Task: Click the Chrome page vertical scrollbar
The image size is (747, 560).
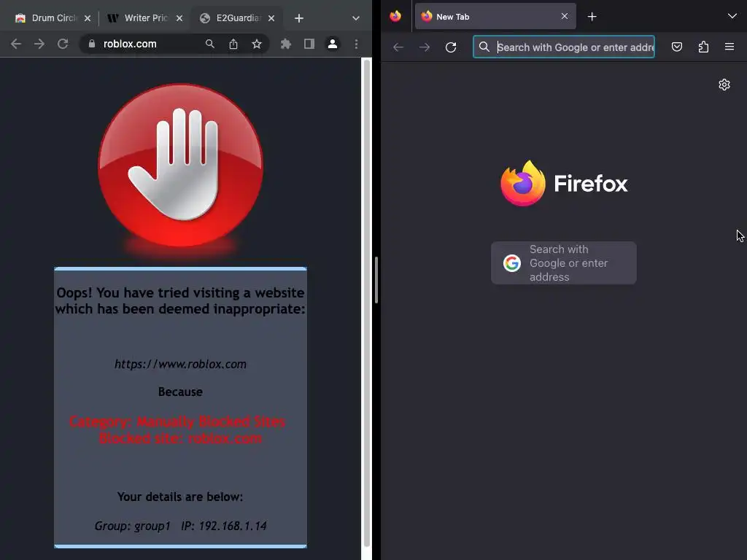Action: pos(366,305)
